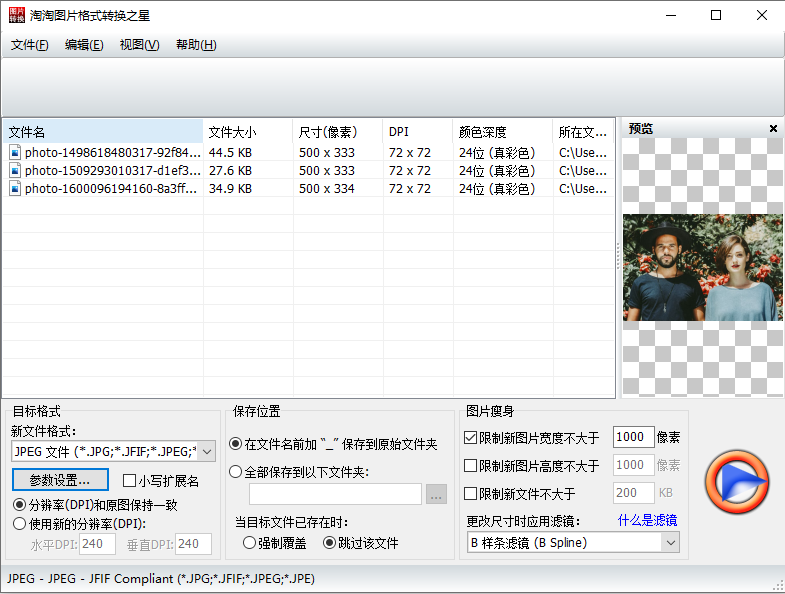Select the 强制覆盖 radio button
The width and height of the screenshot is (785, 594).
pos(250,543)
